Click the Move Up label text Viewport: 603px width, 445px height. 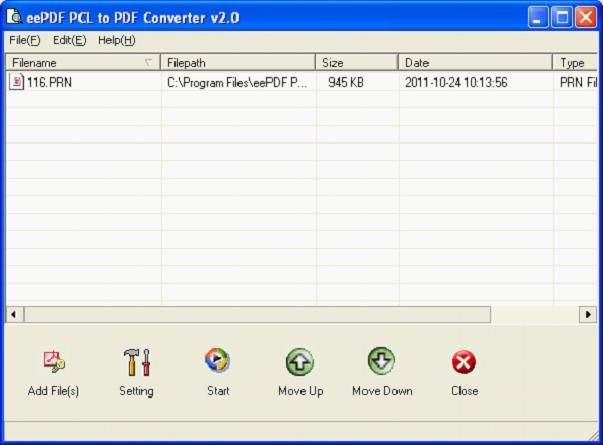coord(301,391)
